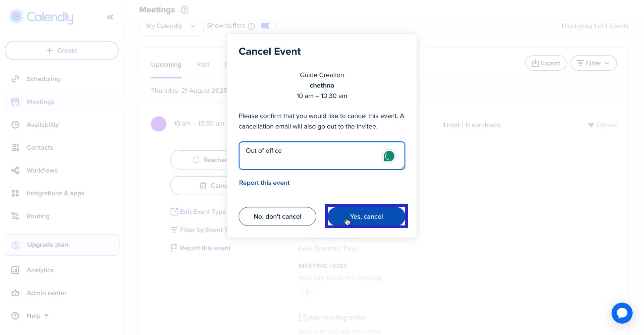Open the My Calendly dropdown
Image resolution: width=644 pixels, height=335 pixels.
pyautogui.click(x=171, y=26)
